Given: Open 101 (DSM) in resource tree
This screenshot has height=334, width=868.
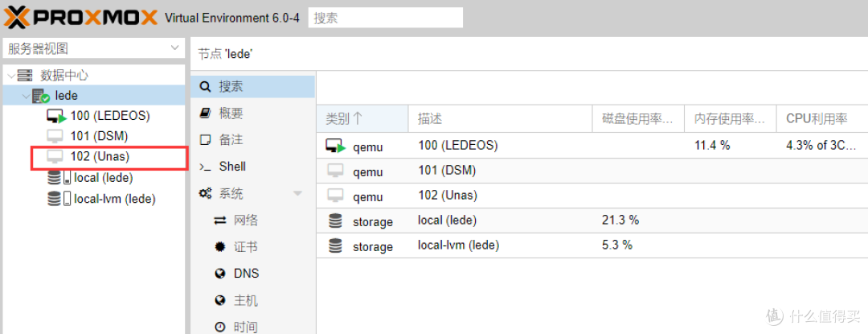Looking at the screenshot, I should [x=100, y=136].
